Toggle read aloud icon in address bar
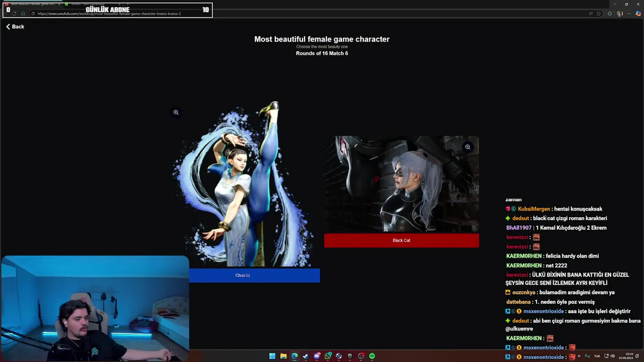 click(x=590, y=14)
